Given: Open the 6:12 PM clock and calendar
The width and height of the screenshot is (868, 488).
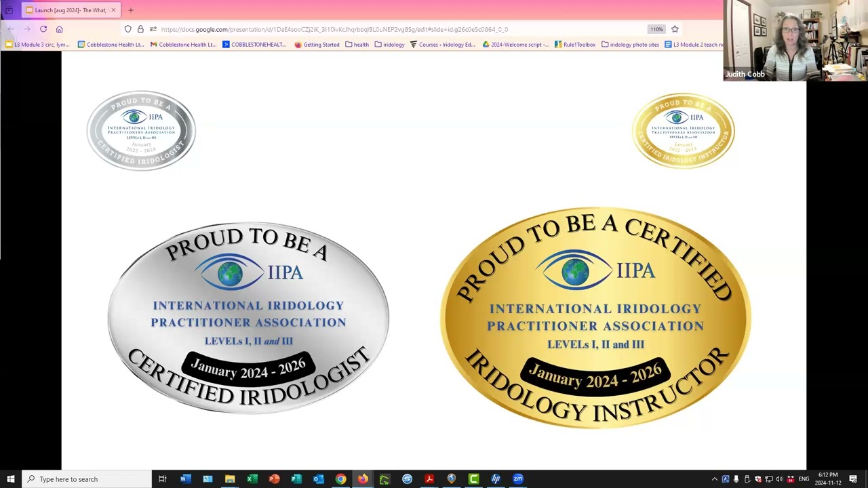Looking at the screenshot, I should [828, 479].
